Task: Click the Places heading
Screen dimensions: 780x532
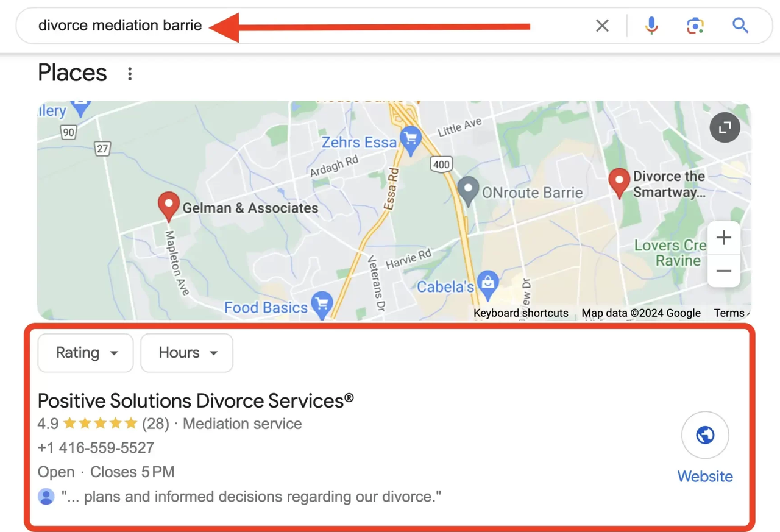Action: (73, 73)
